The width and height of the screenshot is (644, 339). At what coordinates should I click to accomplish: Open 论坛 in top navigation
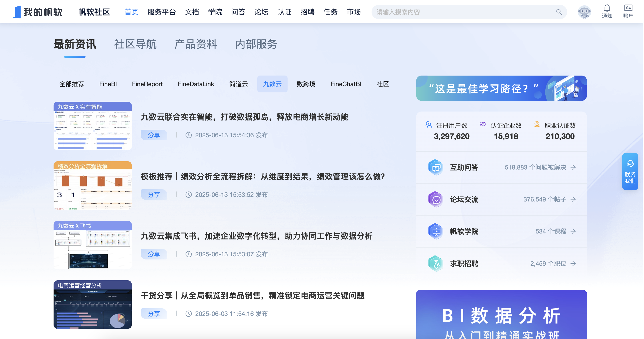[261, 12]
